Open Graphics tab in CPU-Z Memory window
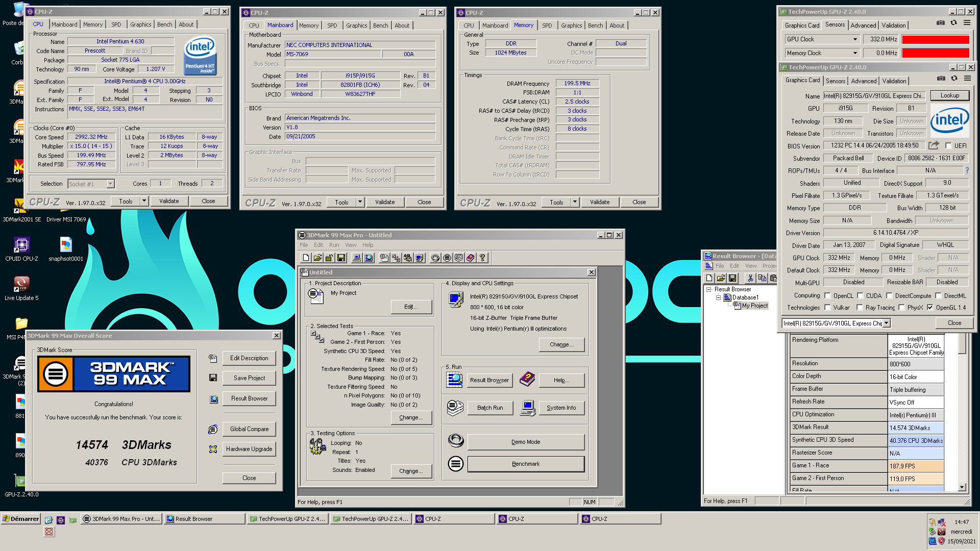The image size is (980, 551). pos(571,26)
